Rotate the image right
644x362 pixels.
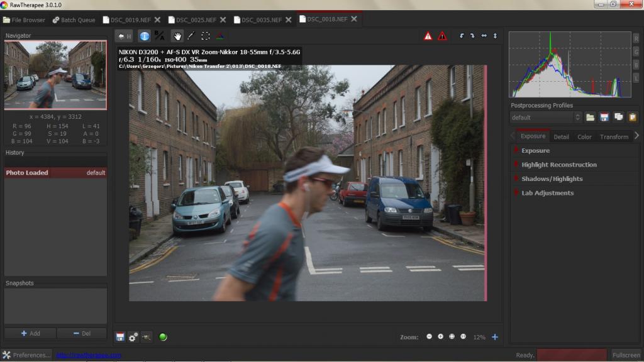(x=472, y=36)
